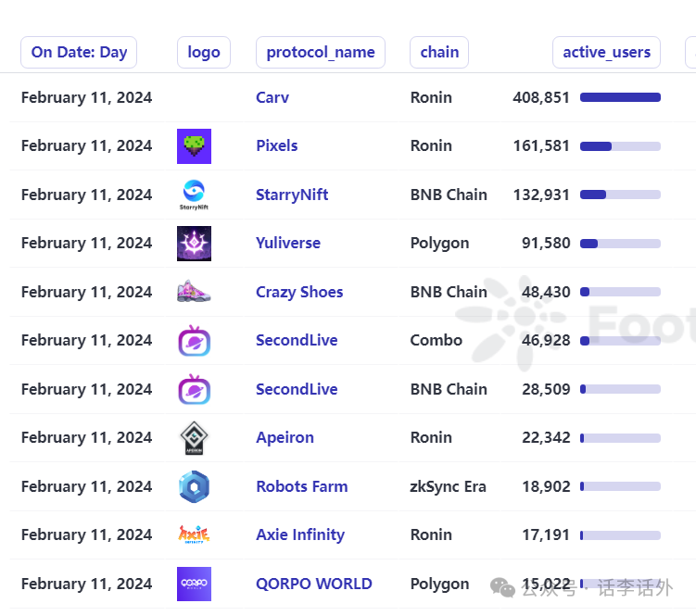Sort by active_users column header
This screenshot has width=696, height=616.
click(x=606, y=53)
